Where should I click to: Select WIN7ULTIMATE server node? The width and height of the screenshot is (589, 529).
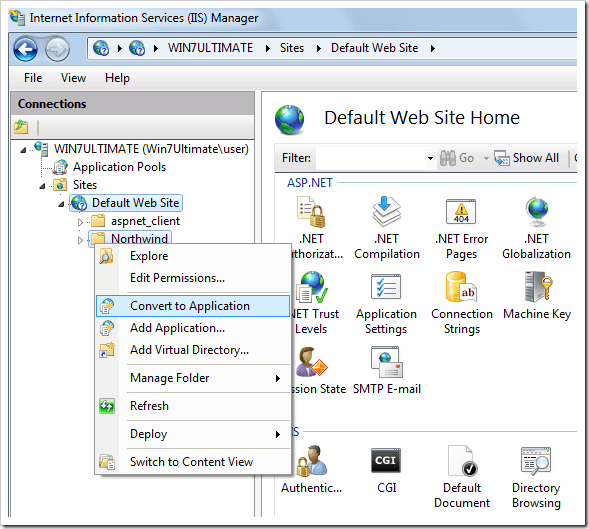pyautogui.click(x=151, y=149)
